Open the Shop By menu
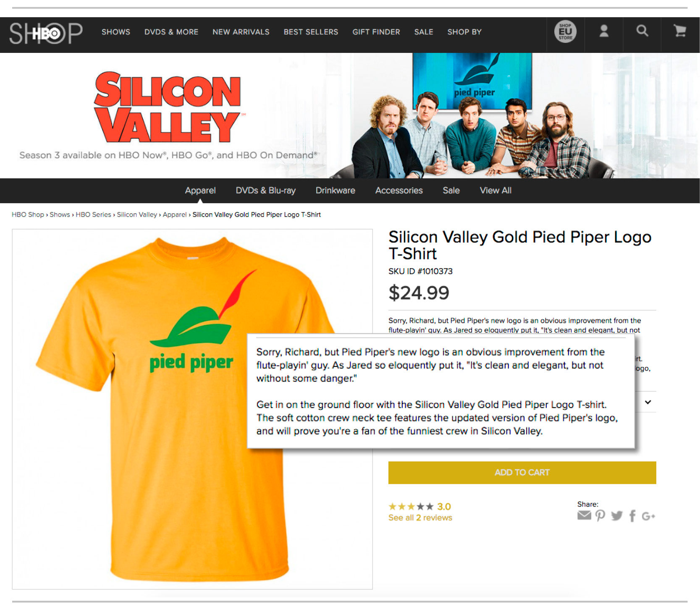 coord(464,32)
